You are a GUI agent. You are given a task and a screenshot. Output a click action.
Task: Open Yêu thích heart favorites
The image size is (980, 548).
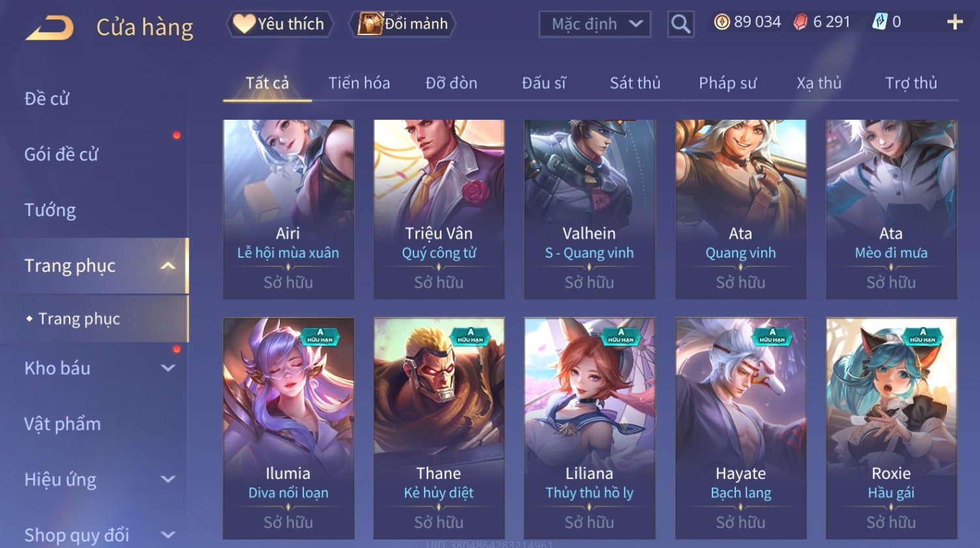click(x=280, y=24)
